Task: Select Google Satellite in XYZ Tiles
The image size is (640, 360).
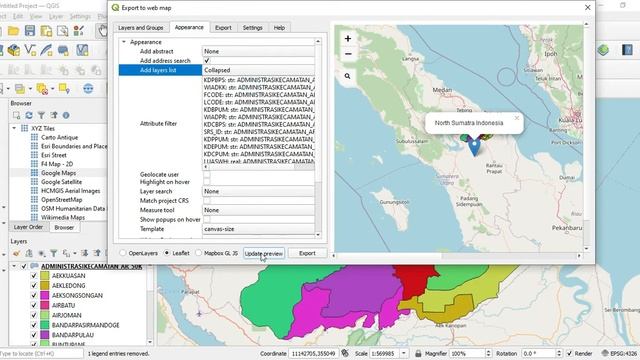Action: coord(61,182)
